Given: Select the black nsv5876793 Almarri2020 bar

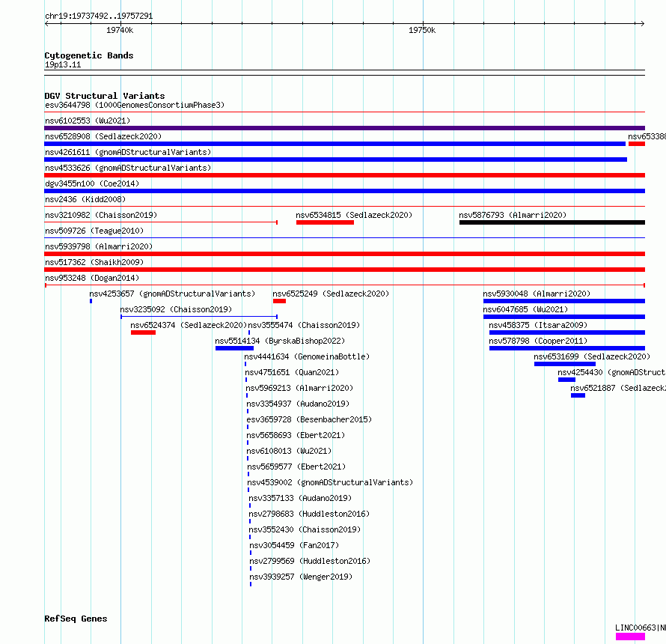Looking at the screenshot, I should (x=552, y=222).
